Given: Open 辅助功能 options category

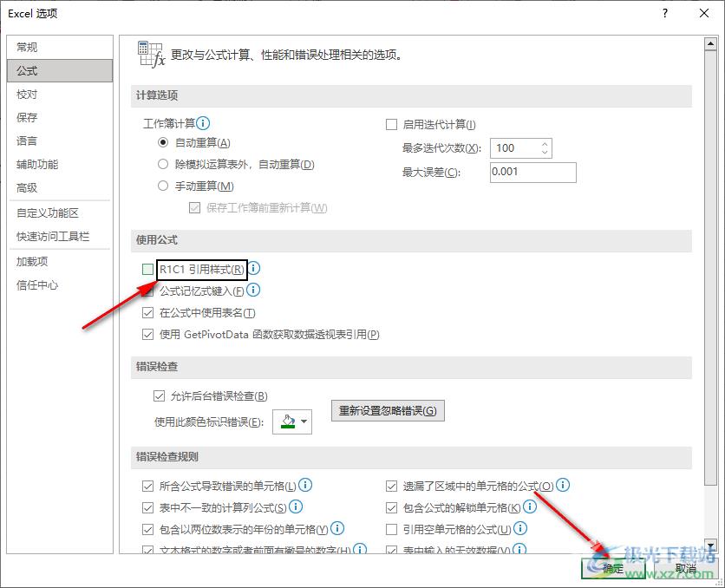Looking at the screenshot, I should click(60, 165).
